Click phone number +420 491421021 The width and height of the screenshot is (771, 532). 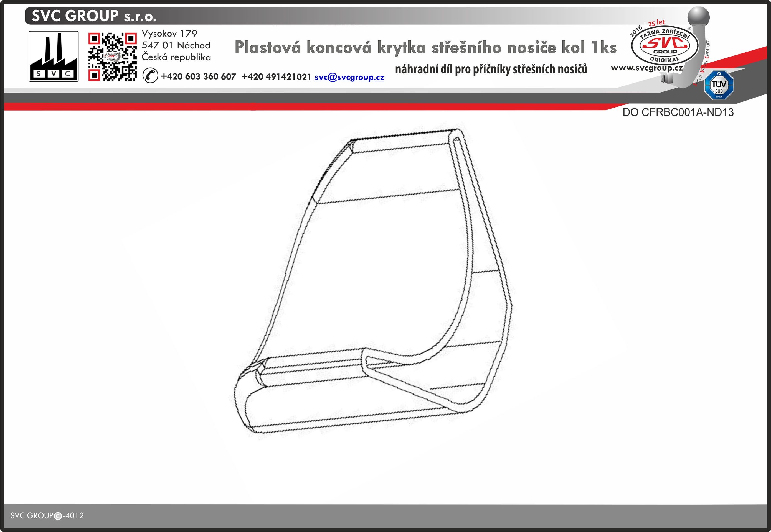[276, 77]
